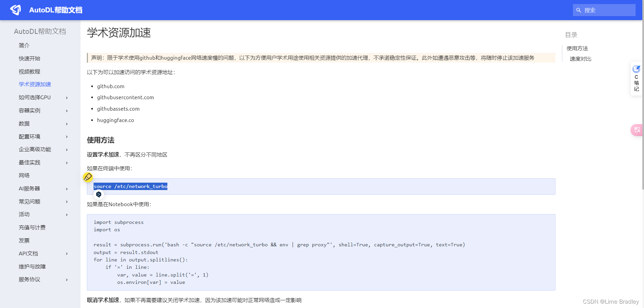Click the 学术资源加速 page title
This screenshot has width=644, height=308.
click(119, 33)
